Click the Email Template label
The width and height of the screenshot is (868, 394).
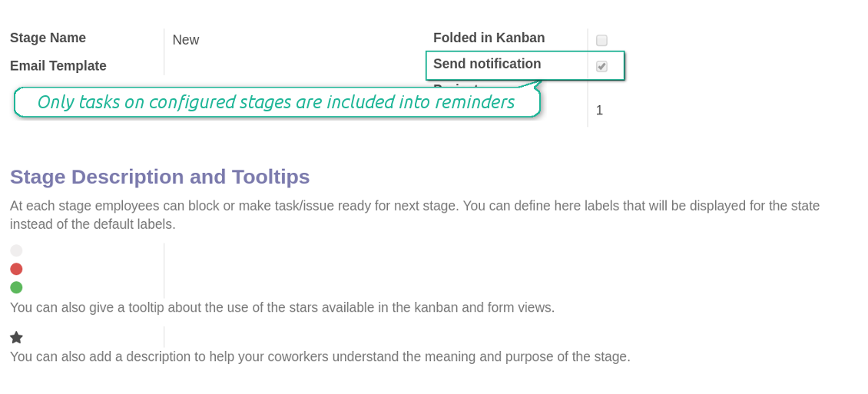tap(58, 66)
